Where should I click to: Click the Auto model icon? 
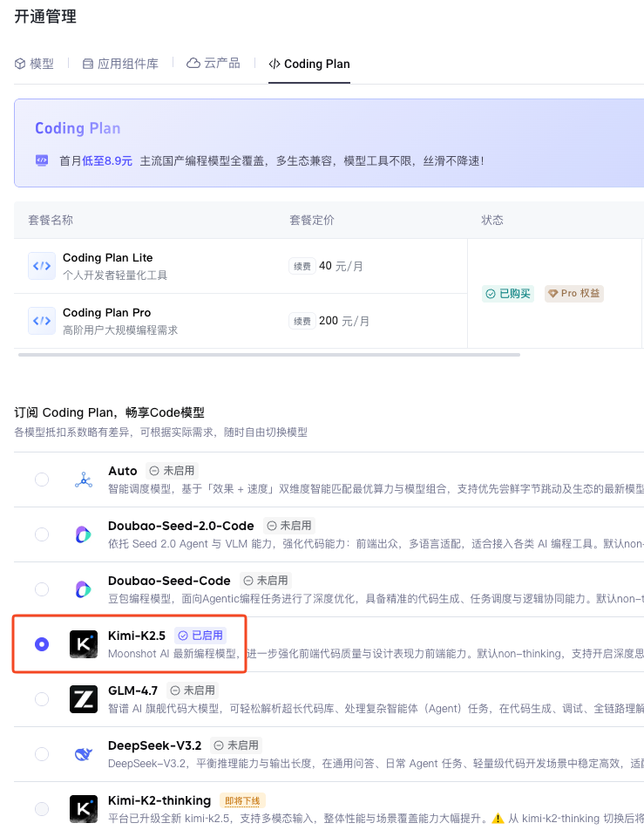pos(84,480)
